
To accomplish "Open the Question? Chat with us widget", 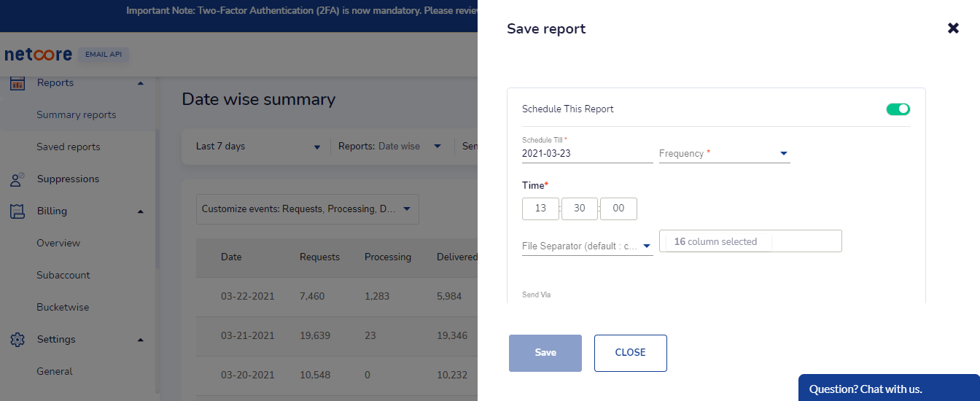I will point(888,389).
